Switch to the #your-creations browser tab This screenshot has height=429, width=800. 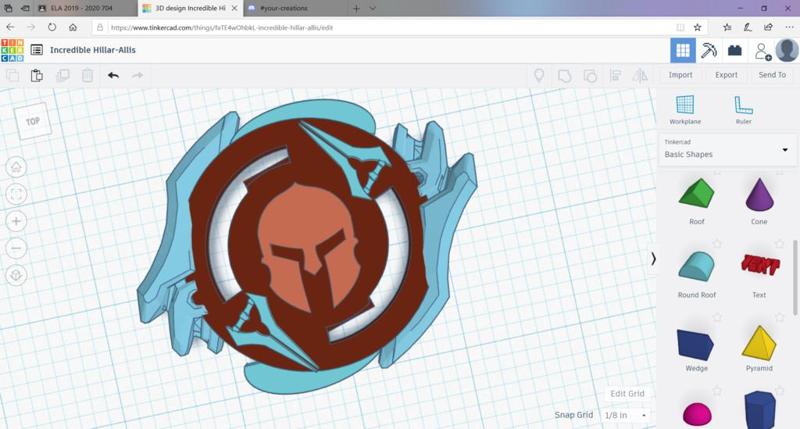point(284,8)
